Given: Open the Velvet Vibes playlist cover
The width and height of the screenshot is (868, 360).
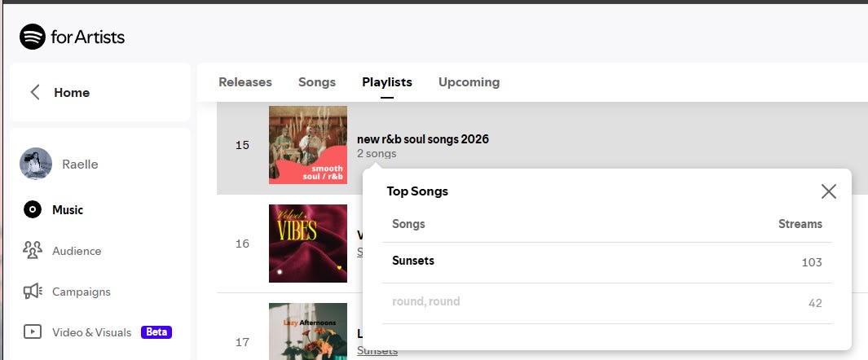Looking at the screenshot, I should [x=308, y=244].
